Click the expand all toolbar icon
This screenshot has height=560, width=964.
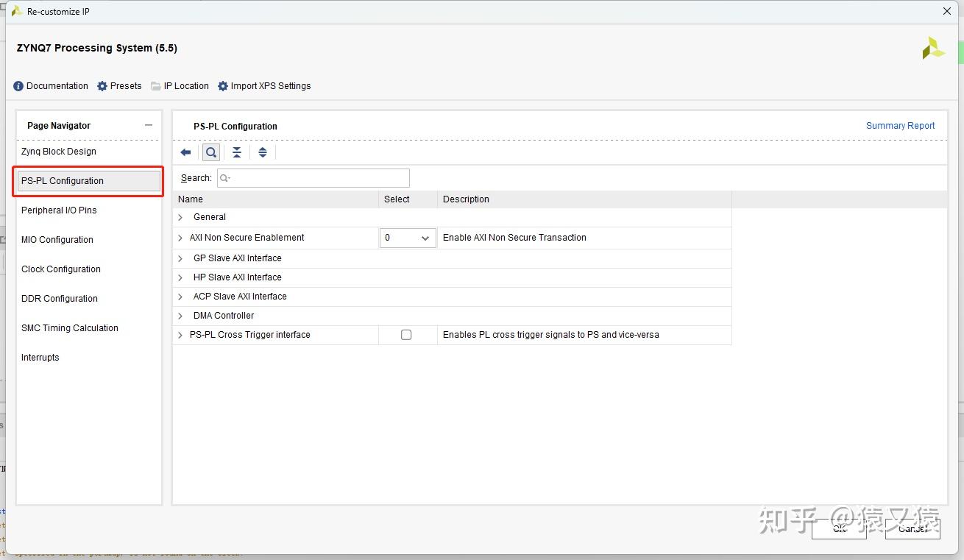tap(263, 152)
